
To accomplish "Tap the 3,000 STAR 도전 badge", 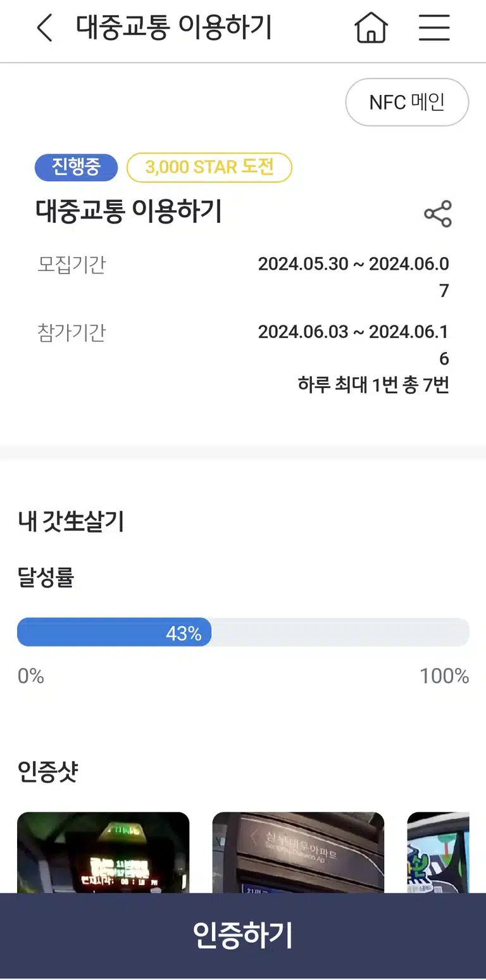I will tap(209, 167).
